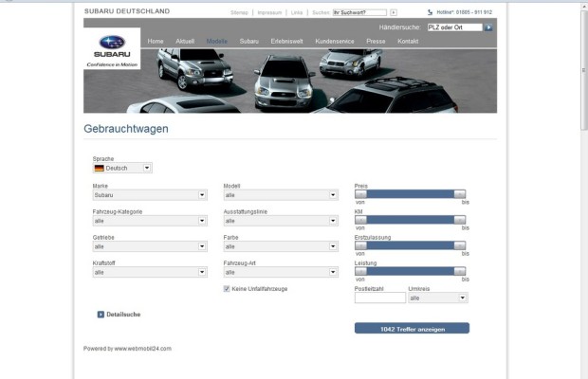Open the Modell dropdown
The height and width of the screenshot is (379, 588).
[x=281, y=195]
